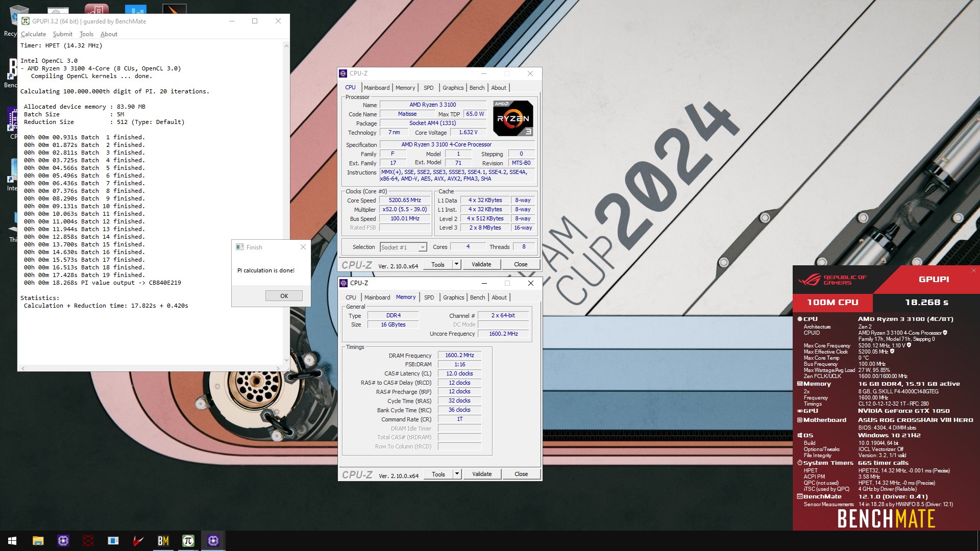The height and width of the screenshot is (551, 980).
Task: Click the verified shield next to CPUID entry
Action: pos(945,333)
